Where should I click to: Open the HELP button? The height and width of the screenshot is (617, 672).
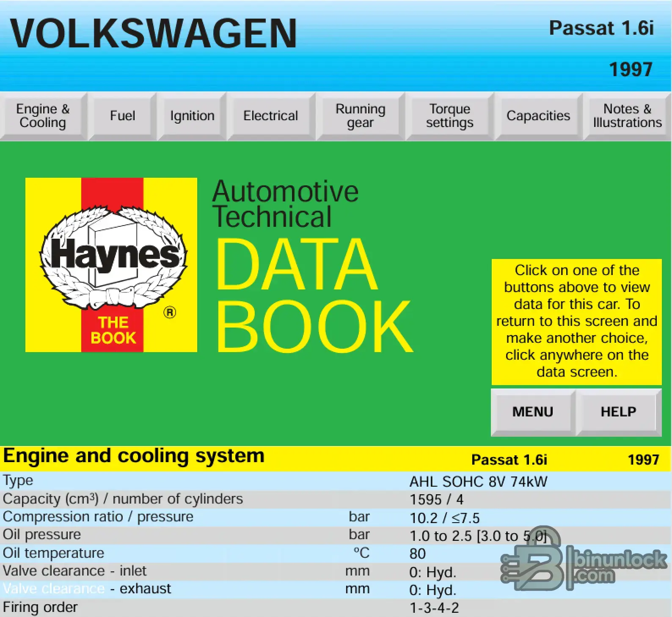618,412
